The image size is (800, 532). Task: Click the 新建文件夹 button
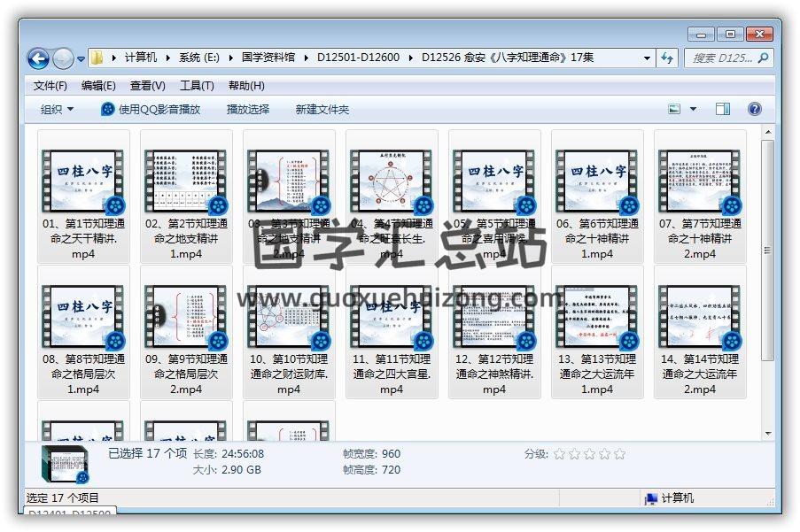(x=322, y=109)
